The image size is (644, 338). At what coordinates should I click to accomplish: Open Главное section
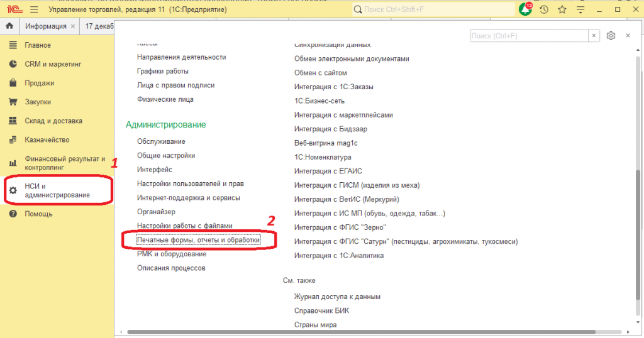tap(38, 45)
